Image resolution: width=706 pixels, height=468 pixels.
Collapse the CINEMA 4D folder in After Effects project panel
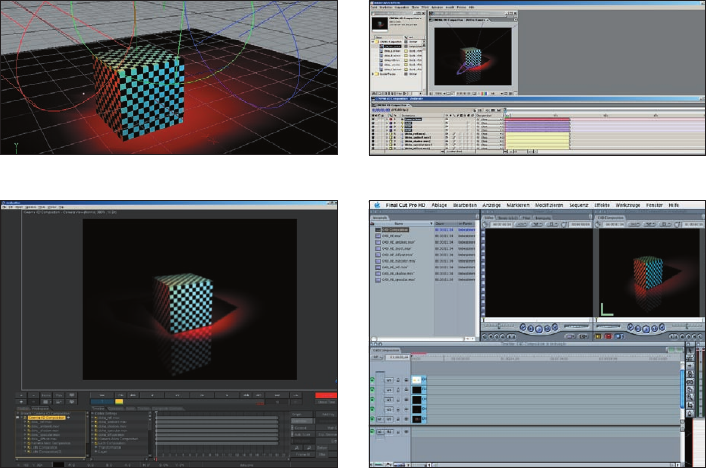pos(373,42)
